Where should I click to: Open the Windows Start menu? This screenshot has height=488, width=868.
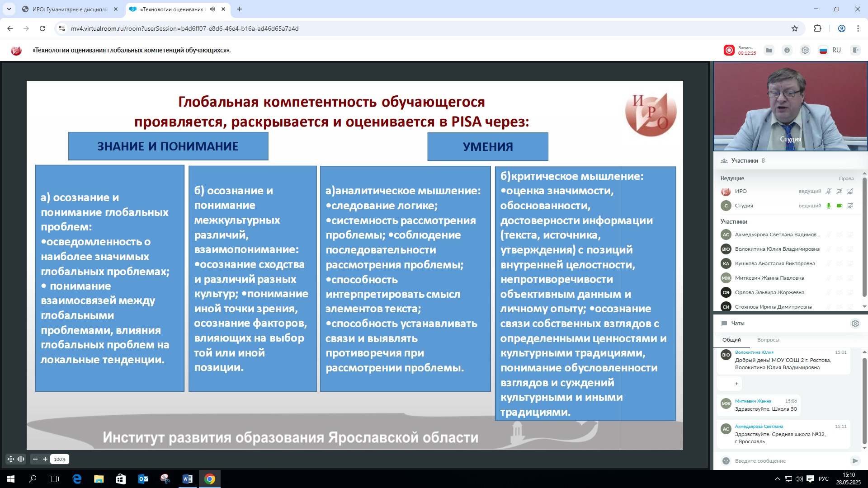point(11,479)
